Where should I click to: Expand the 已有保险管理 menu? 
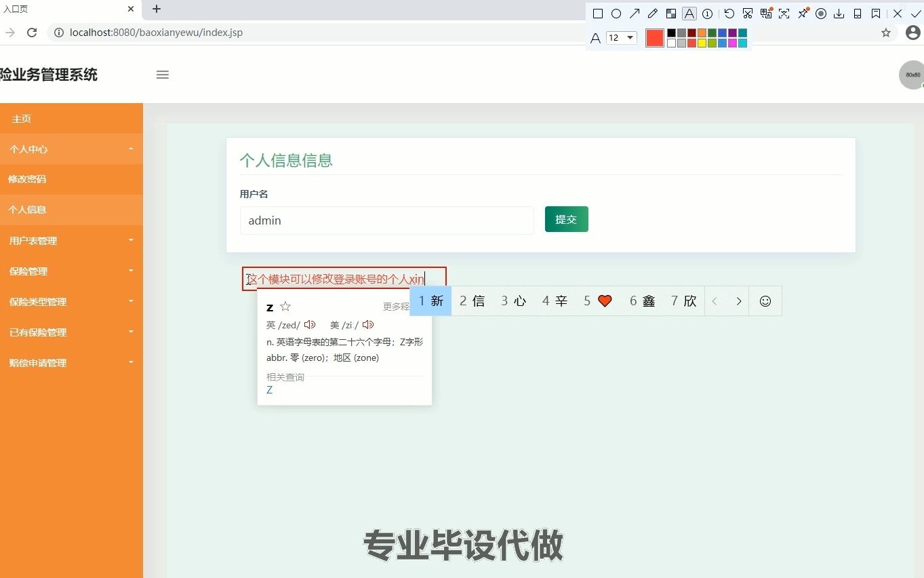[71, 332]
